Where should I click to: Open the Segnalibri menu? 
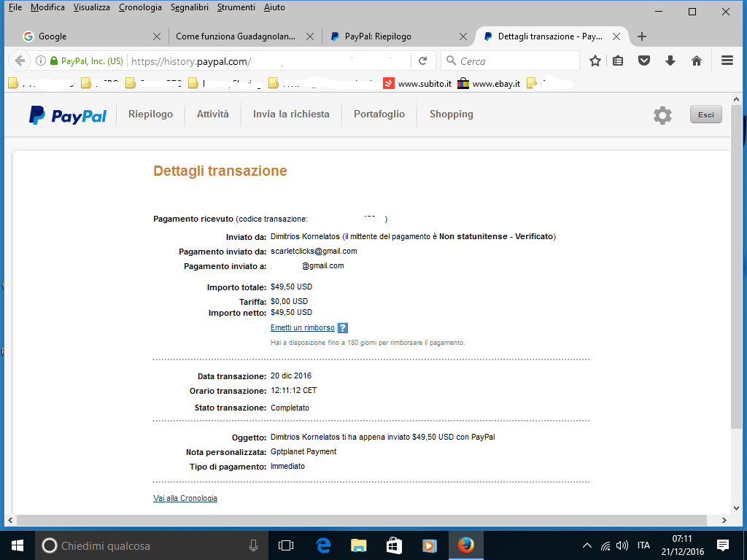190,7
